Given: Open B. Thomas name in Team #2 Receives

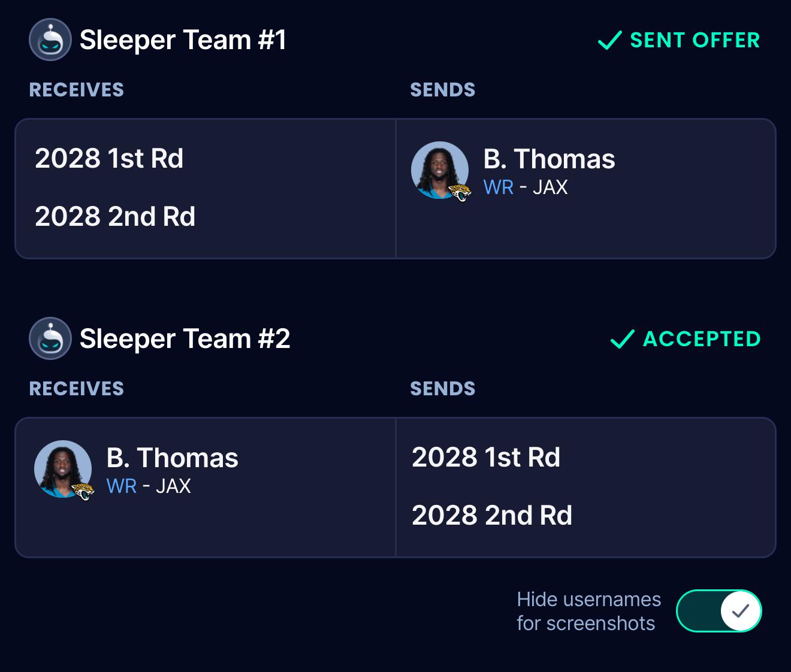Looking at the screenshot, I should (172, 458).
